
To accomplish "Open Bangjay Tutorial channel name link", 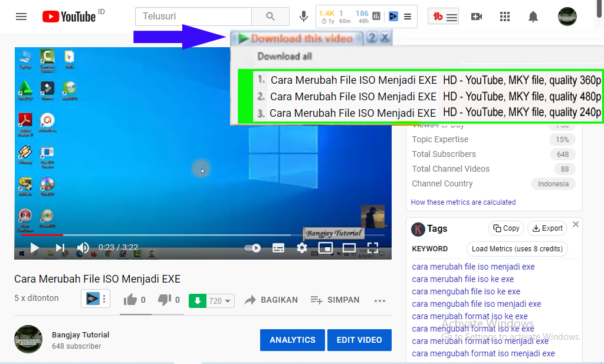I will [80, 335].
